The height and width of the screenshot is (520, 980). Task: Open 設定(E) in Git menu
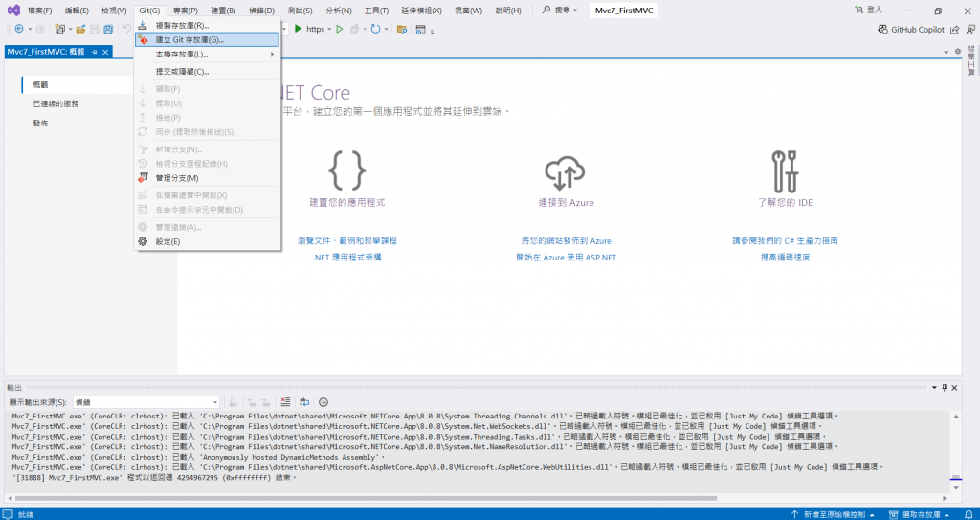coord(207,241)
